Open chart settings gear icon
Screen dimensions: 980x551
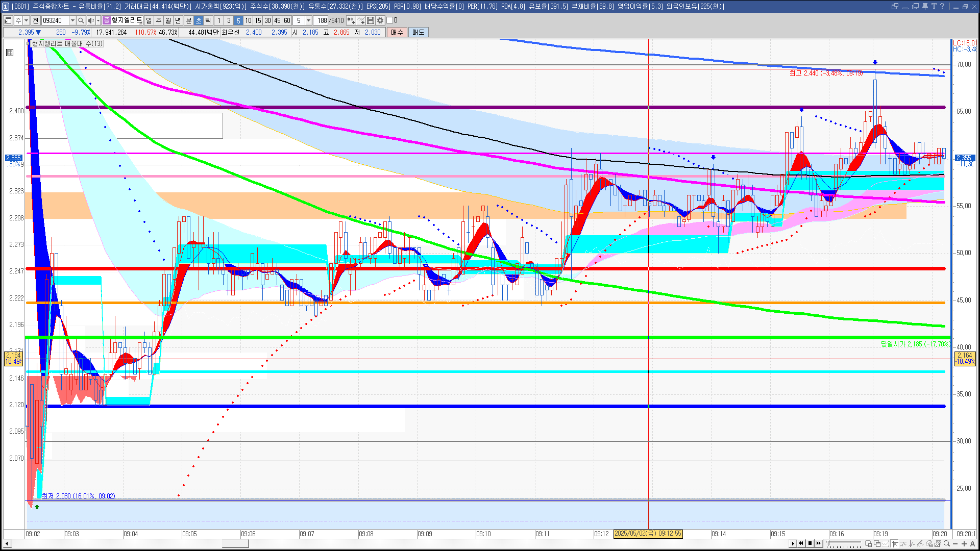[380, 20]
